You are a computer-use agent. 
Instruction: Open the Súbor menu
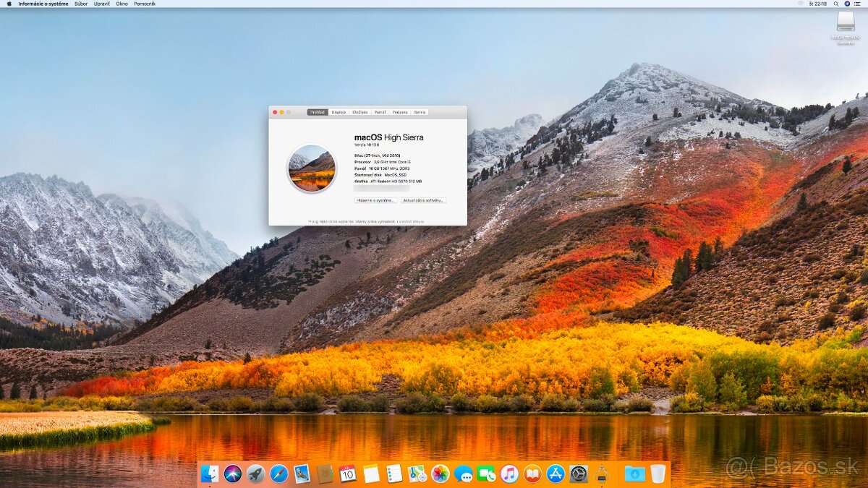pyautogui.click(x=81, y=4)
